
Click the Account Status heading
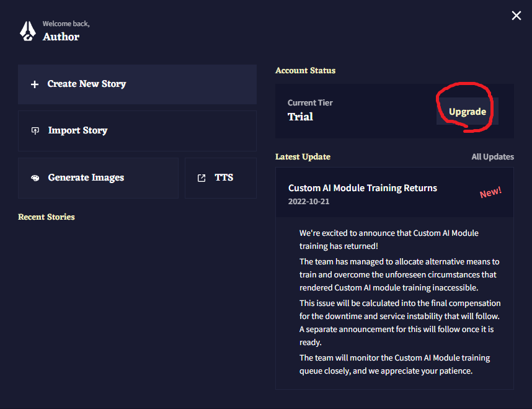pyautogui.click(x=305, y=70)
